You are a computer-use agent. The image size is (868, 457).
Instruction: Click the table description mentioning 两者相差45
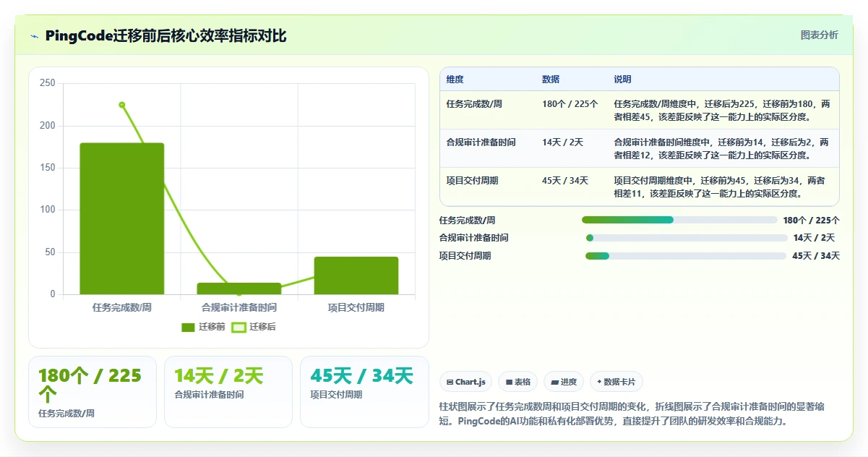[722, 110]
